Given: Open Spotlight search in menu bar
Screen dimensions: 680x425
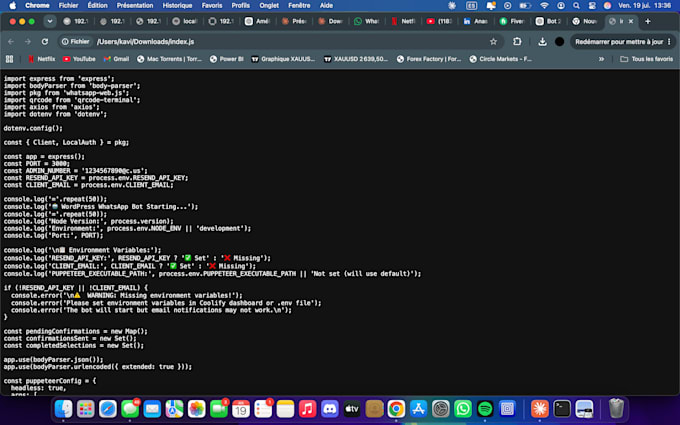Looking at the screenshot, I should tap(576, 6).
